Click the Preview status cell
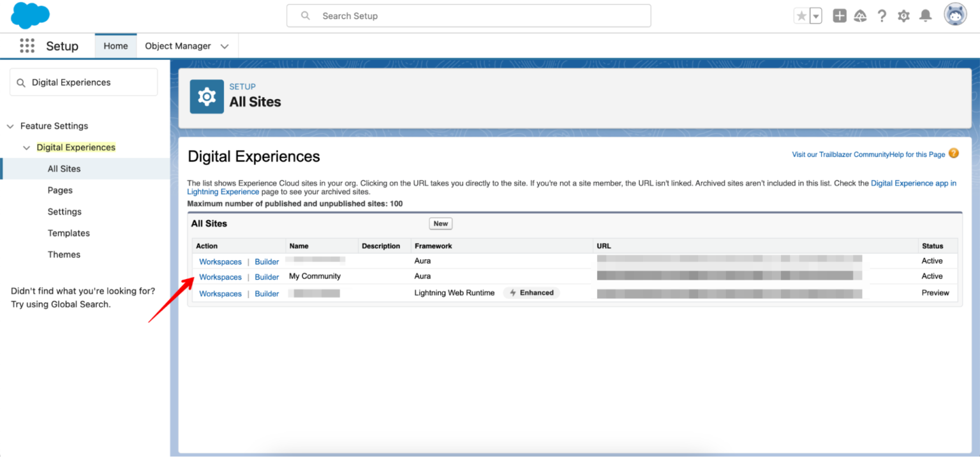Screen dimensions: 980x457 coord(935,293)
